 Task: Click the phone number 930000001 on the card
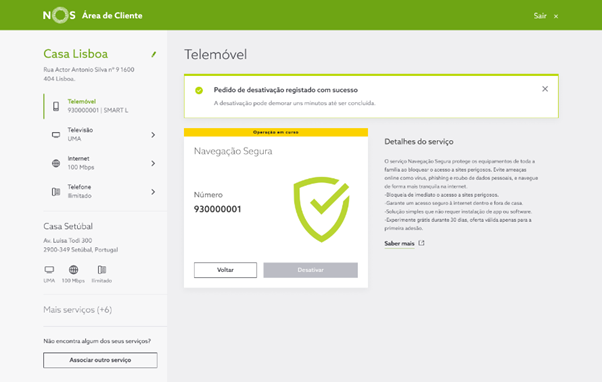click(x=217, y=209)
